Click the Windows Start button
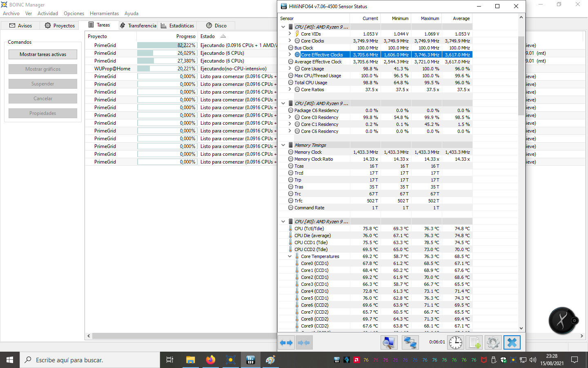 click(10, 360)
